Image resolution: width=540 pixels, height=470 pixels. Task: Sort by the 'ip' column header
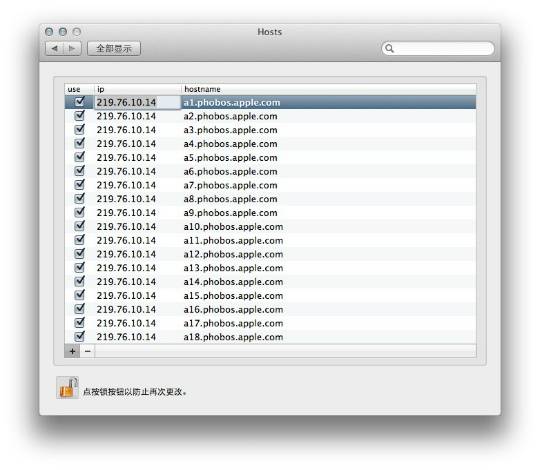pyautogui.click(x=137, y=89)
